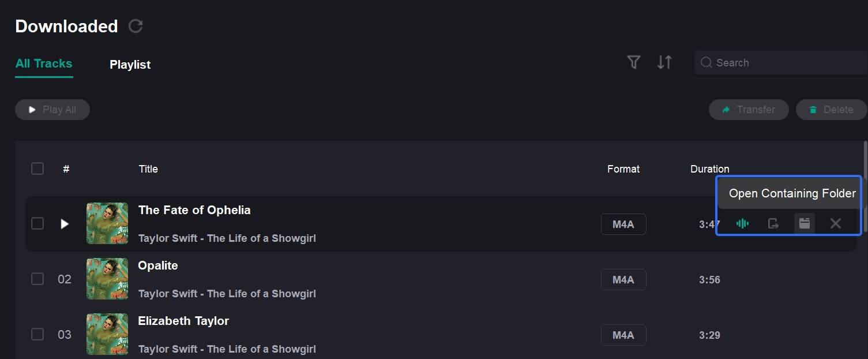This screenshot has height=359, width=868.
Task: Refresh the Downloaded list
Action: pos(136,25)
